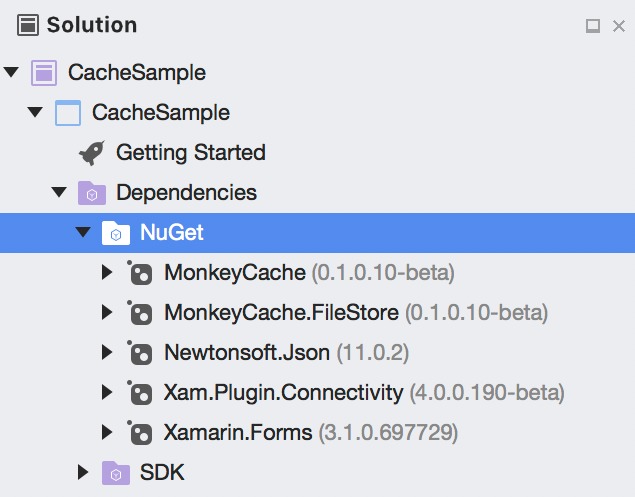Collapse the Dependencies folder
Image resolution: width=635 pixels, height=497 pixels.
click(59, 192)
